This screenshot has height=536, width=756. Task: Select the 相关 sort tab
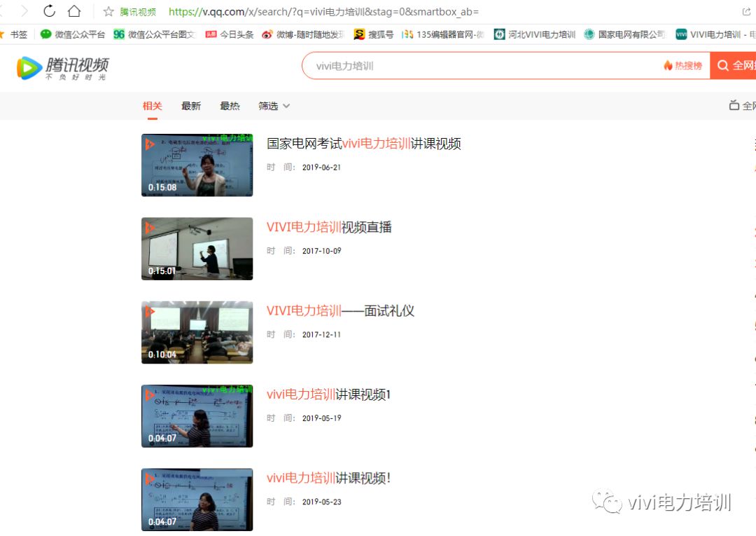pyautogui.click(x=153, y=106)
